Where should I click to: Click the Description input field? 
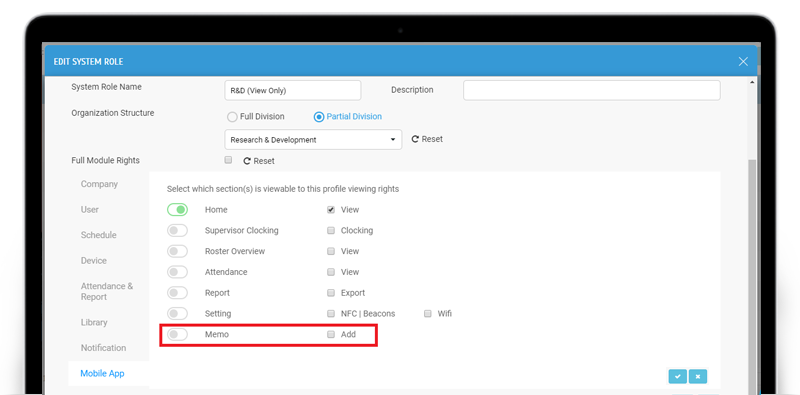point(592,90)
